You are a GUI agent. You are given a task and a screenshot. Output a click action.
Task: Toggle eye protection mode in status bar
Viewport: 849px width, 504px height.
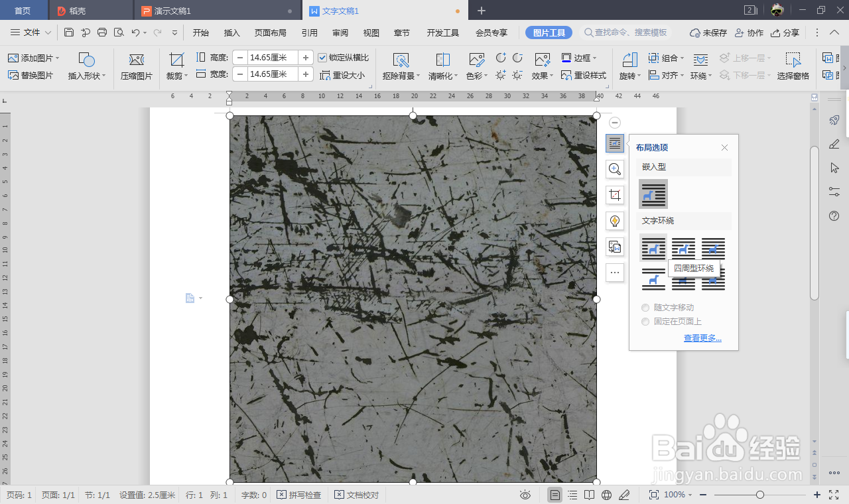click(x=525, y=495)
